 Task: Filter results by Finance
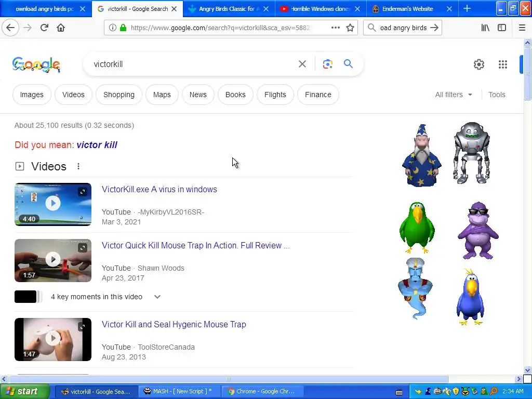point(318,95)
